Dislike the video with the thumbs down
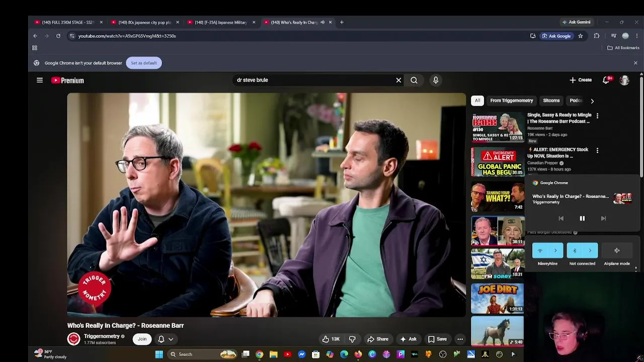 (352, 339)
